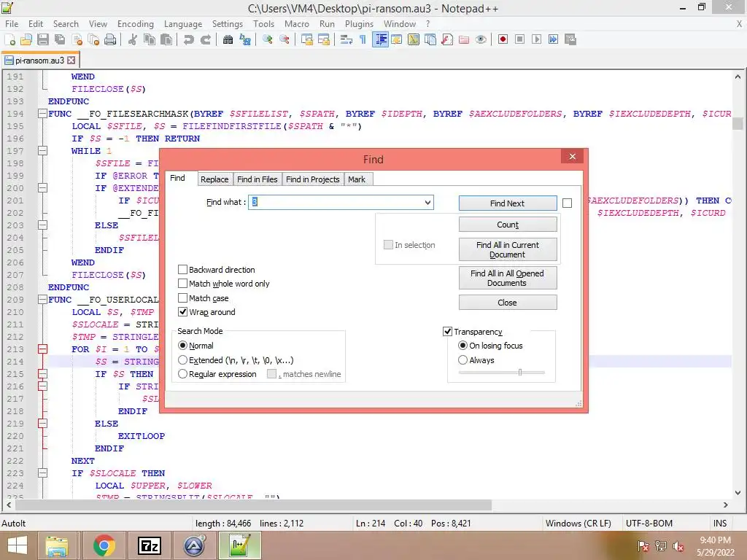The height and width of the screenshot is (560, 747).
Task: Click the Close button in Find dialog
Action: click(508, 303)
